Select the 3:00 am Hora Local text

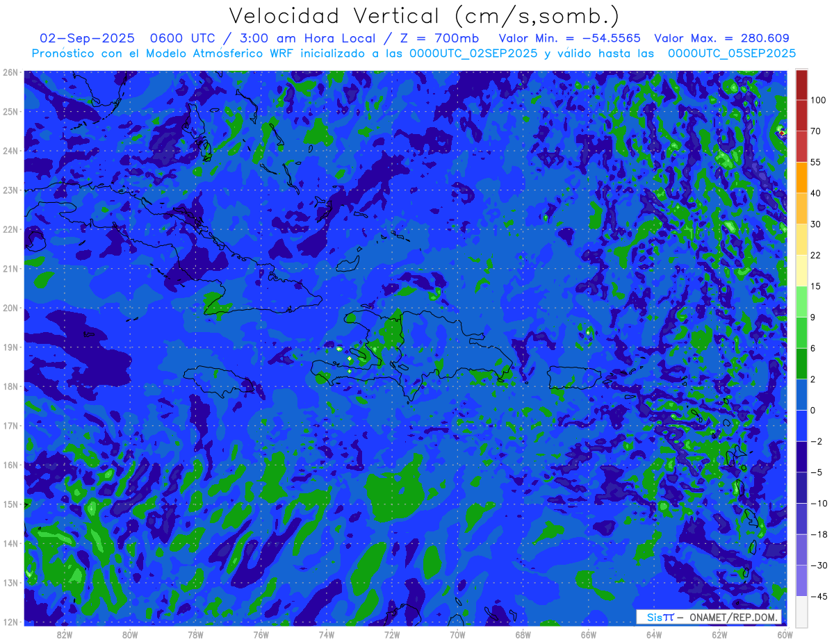click(306, 38)
